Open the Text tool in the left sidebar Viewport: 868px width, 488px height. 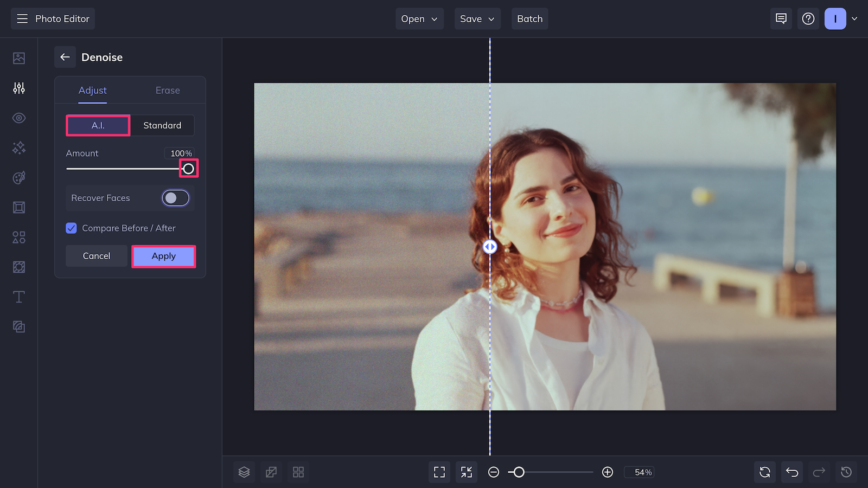(18, 297)
